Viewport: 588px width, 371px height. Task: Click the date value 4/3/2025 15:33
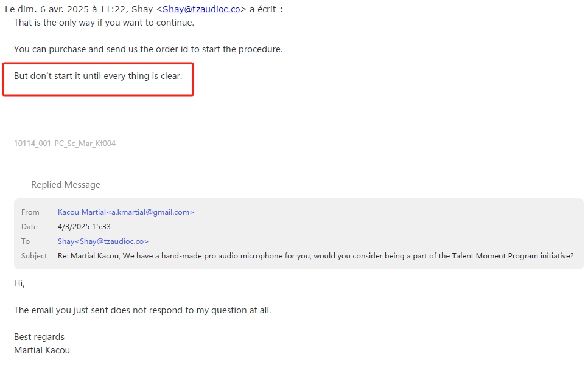pos(84,227)
